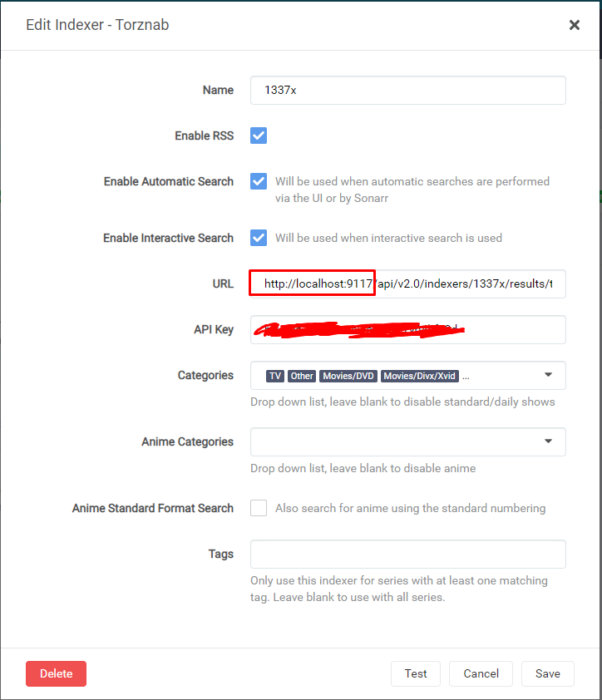Viewport: 602px width, 700px height.
Task: Click the Name input field
Action: [407, 90]
